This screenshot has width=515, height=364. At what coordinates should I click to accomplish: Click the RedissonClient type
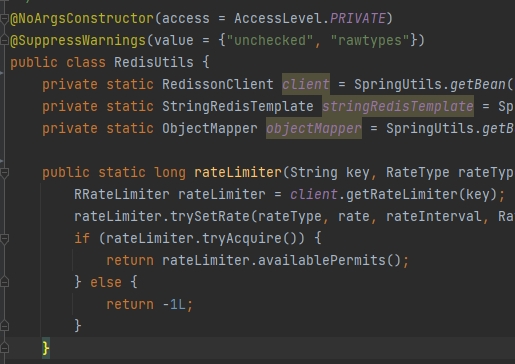click(218, 84)
